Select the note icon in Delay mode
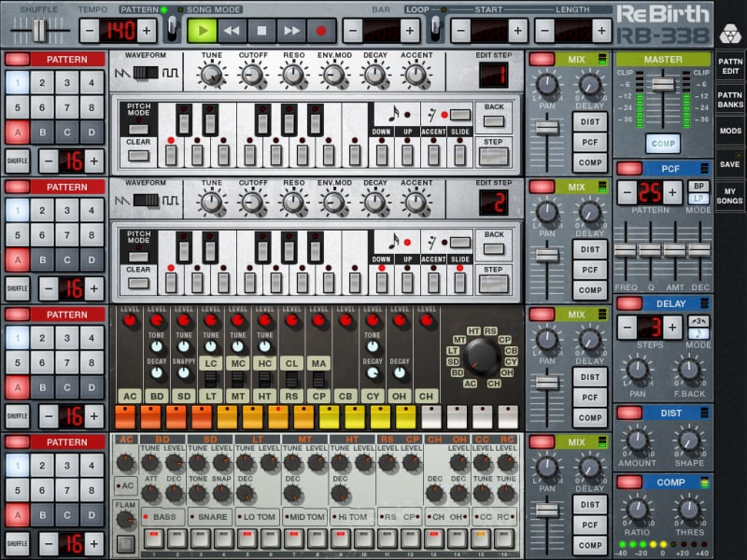 [698, 333]
